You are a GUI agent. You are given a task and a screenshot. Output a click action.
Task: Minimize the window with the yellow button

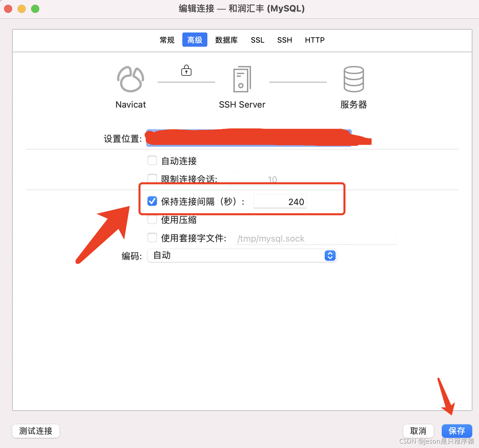point(22,9)
